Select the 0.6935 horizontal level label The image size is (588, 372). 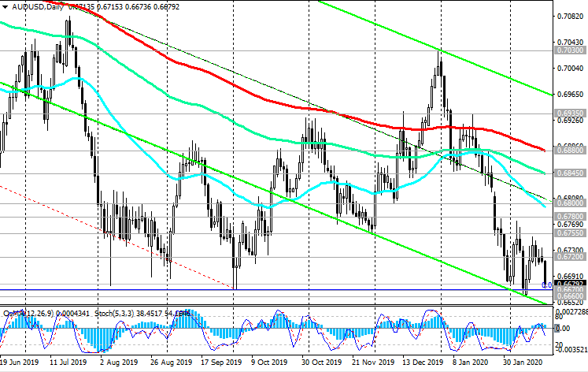570,113
